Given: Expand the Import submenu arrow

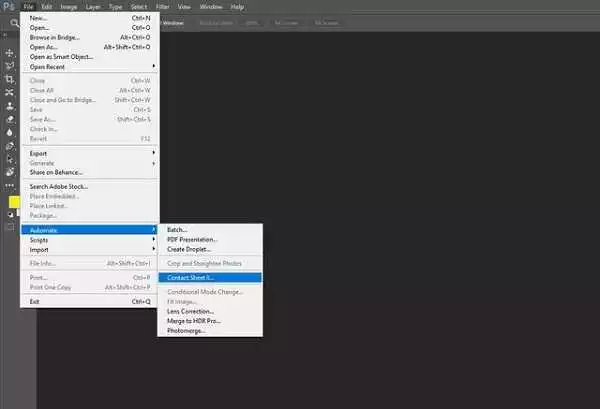Looking at the screenshot, I should coord(153,249).
